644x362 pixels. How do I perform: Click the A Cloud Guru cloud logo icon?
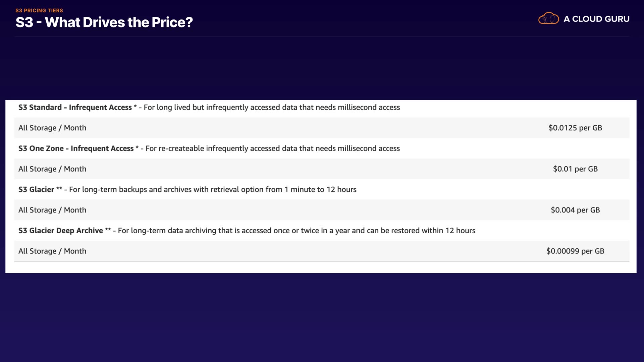coord(548,18)
